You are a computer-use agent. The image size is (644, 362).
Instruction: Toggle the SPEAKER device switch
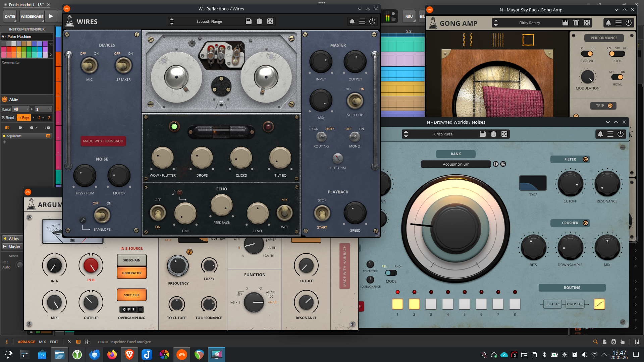(123, 65)
